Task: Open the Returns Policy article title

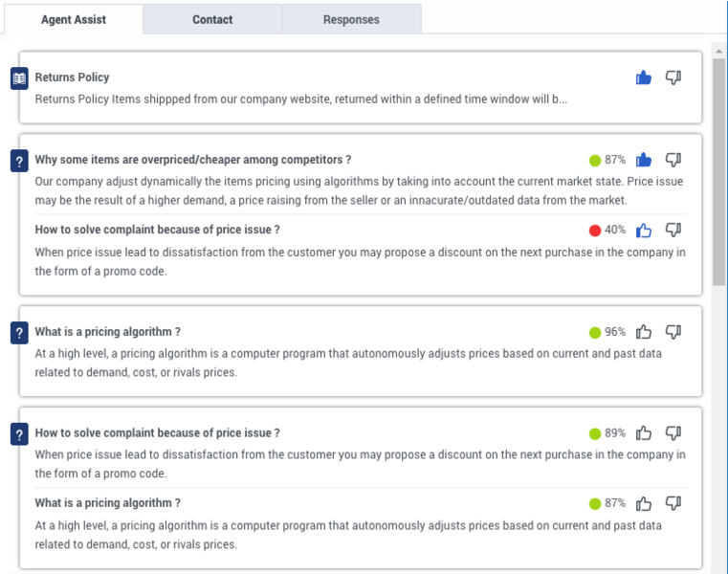Action: pyautogui.click(x=72, y=77)
